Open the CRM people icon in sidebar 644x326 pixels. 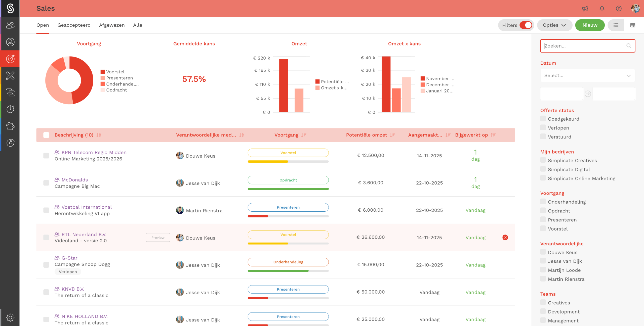coord(10,25)
